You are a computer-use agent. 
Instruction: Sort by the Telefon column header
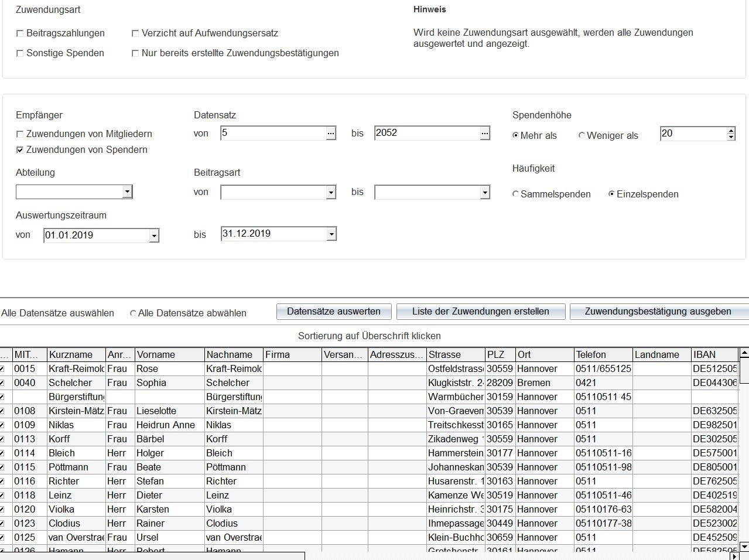click(604, 354)
